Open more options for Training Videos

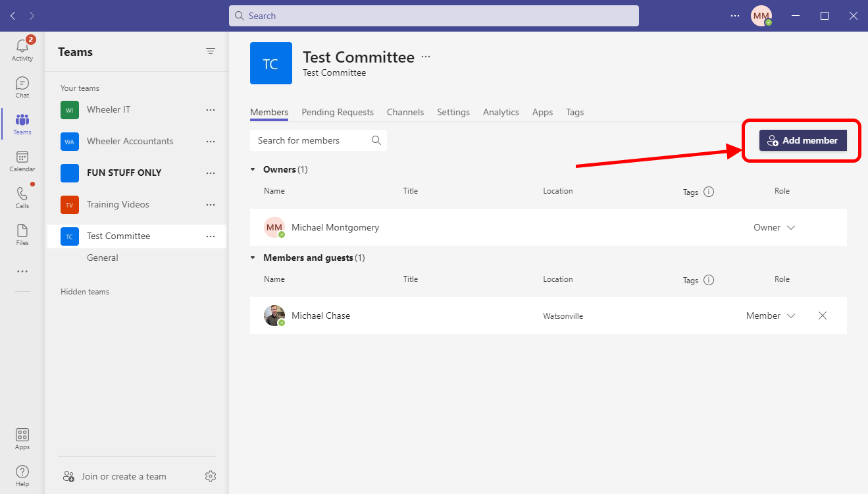click(x=211, y=204)
